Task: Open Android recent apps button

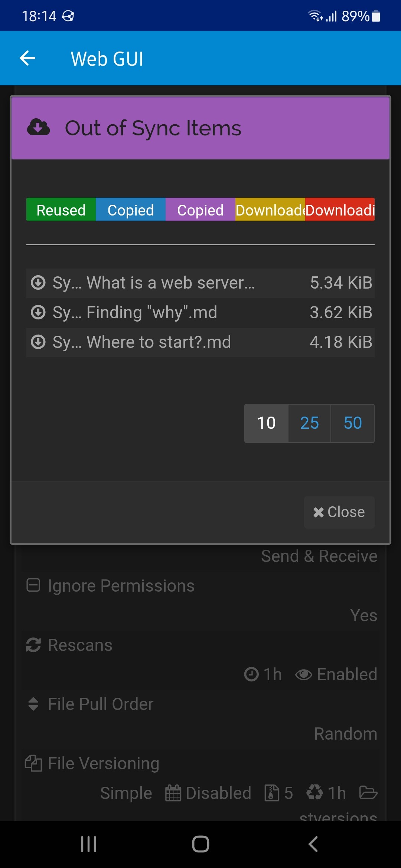Action: coord(88,844)
